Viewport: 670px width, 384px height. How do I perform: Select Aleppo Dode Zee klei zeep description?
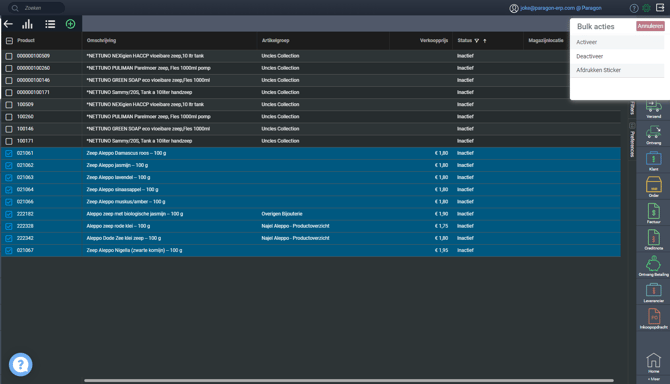(x=124, y=238)
